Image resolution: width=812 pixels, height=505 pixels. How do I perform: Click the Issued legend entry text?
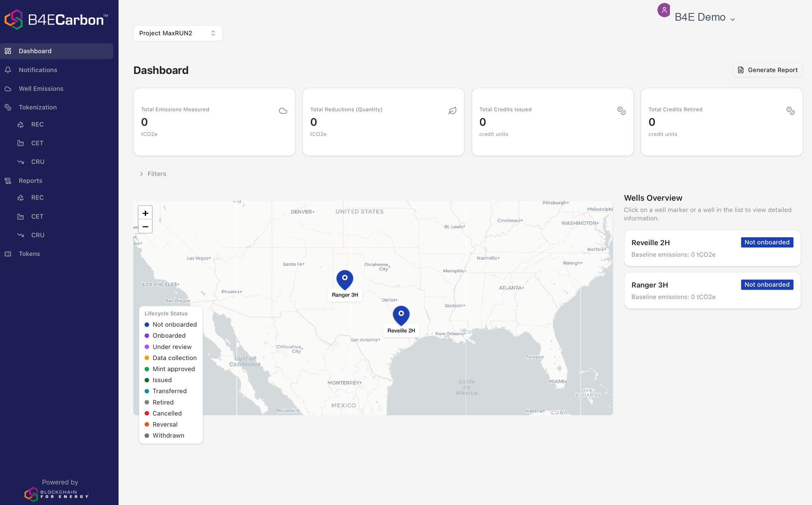[162, 380]
